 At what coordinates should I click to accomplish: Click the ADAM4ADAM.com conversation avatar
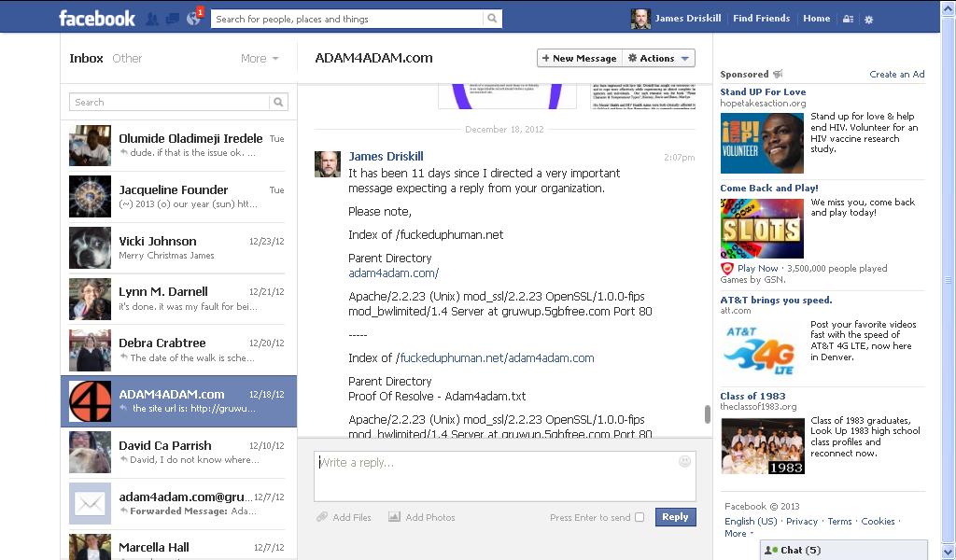tap(91, 401)
